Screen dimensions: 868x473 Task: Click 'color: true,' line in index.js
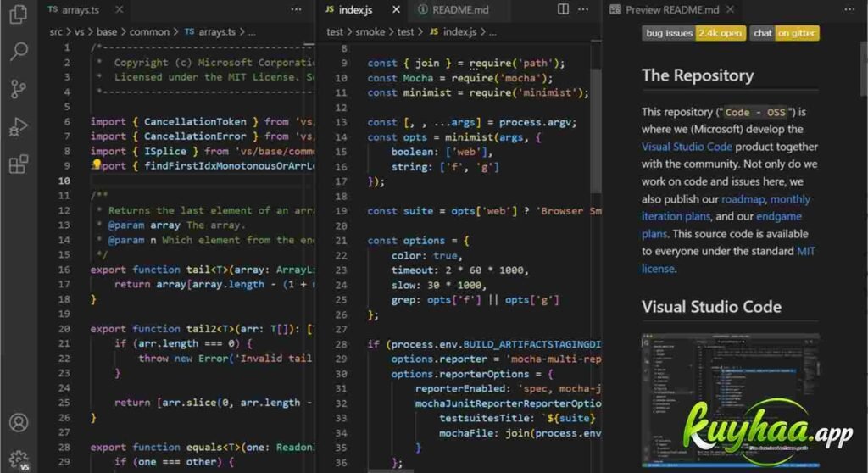[x=426, y=255]
